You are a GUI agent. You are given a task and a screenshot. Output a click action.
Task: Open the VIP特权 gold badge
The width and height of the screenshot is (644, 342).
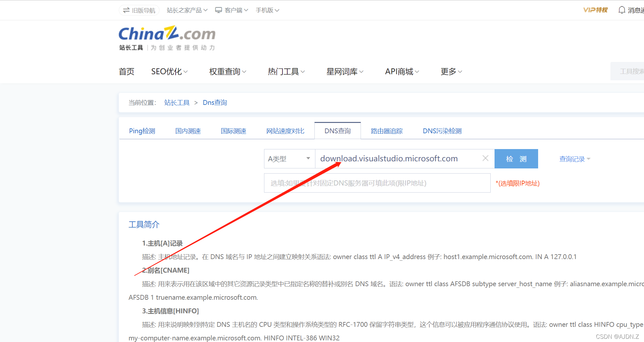595,10
